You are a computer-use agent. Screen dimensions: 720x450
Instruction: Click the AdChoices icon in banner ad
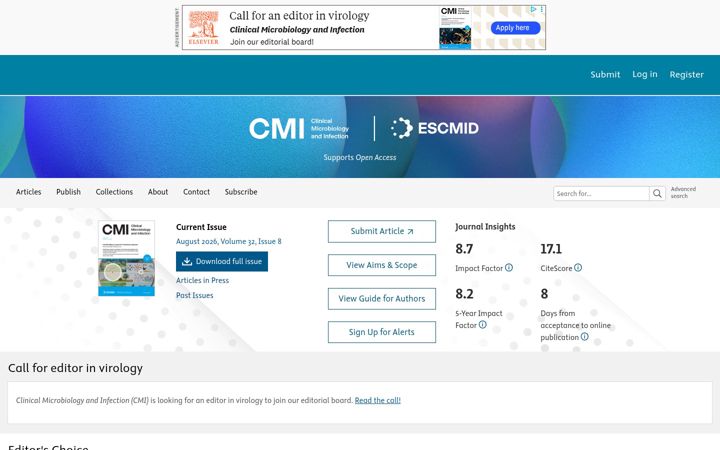pyautogui.click(x=533, y=9)
